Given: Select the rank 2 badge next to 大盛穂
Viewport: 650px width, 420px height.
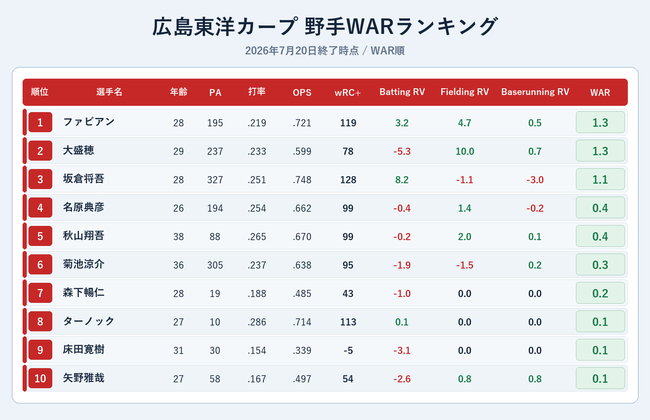Looking at the screenshot, I should tap(40, 151).
